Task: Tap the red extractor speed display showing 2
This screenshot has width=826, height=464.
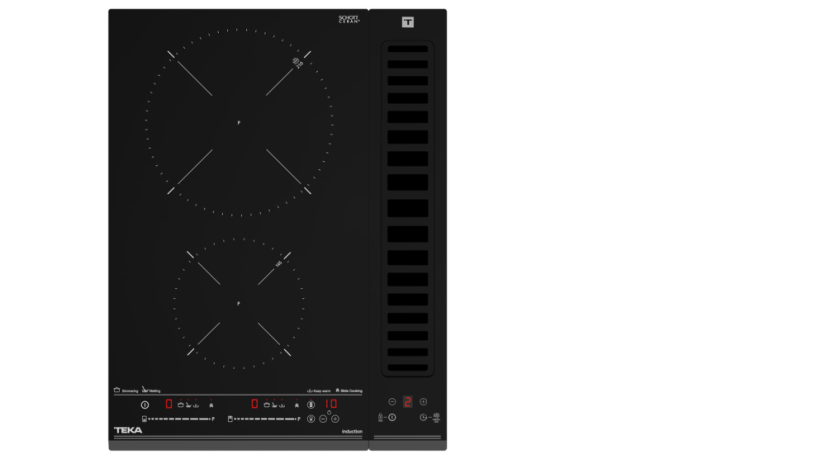Action: pyautogui.click(x=408, y=402)
